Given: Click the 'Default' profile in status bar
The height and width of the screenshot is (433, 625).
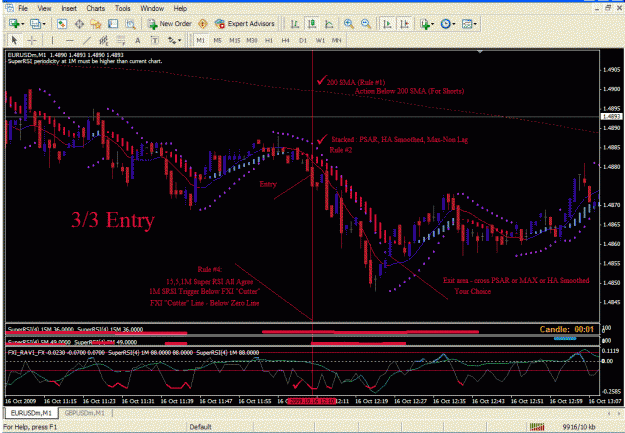Looking at the screenshot, I should point(200,427).
